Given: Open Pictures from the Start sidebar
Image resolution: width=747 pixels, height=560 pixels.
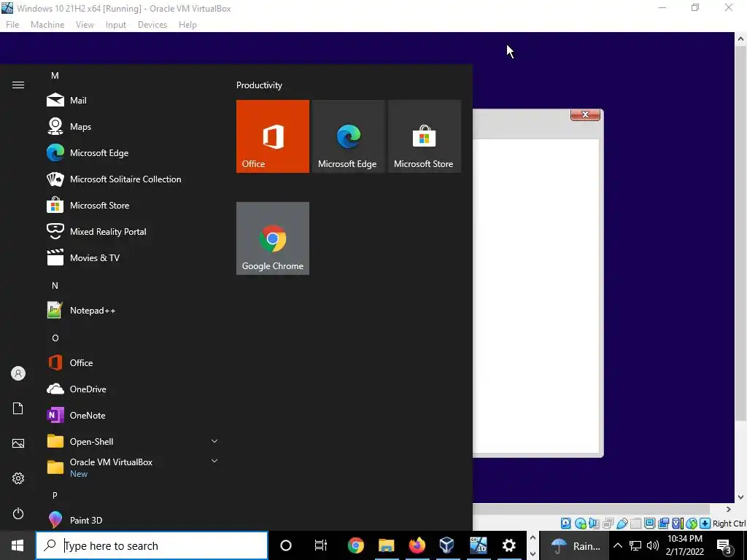Looking at the screenshot, I should (18, 443).
